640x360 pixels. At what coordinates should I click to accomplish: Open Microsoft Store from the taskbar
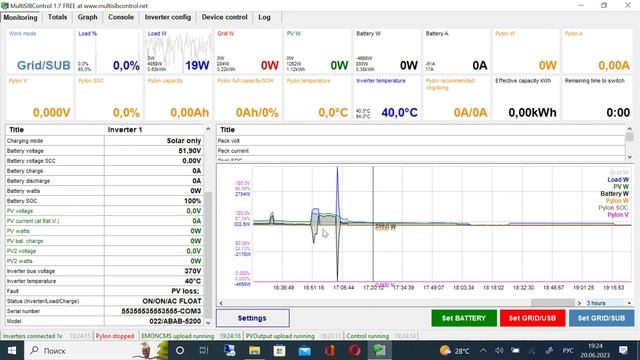click(x=279, y=351)
